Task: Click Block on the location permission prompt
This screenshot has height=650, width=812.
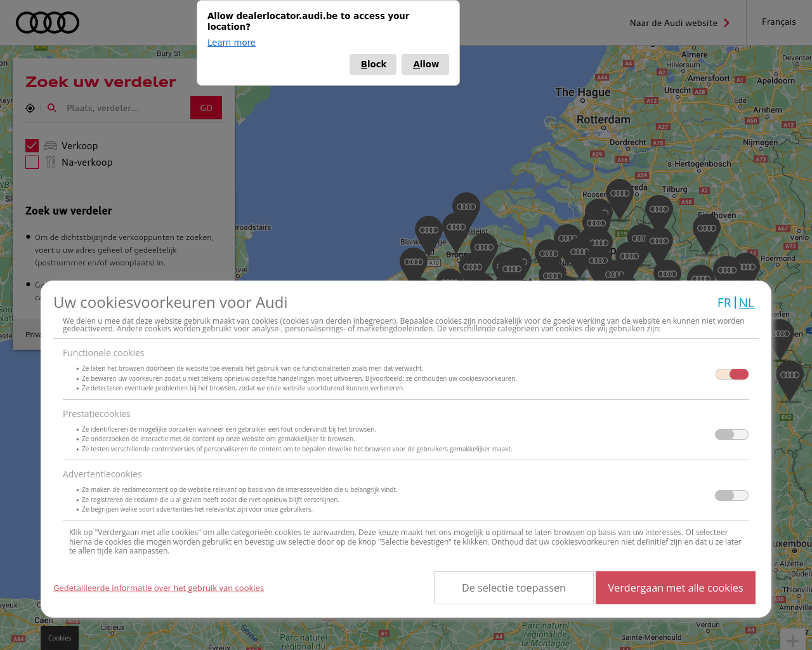Action: 373,64
